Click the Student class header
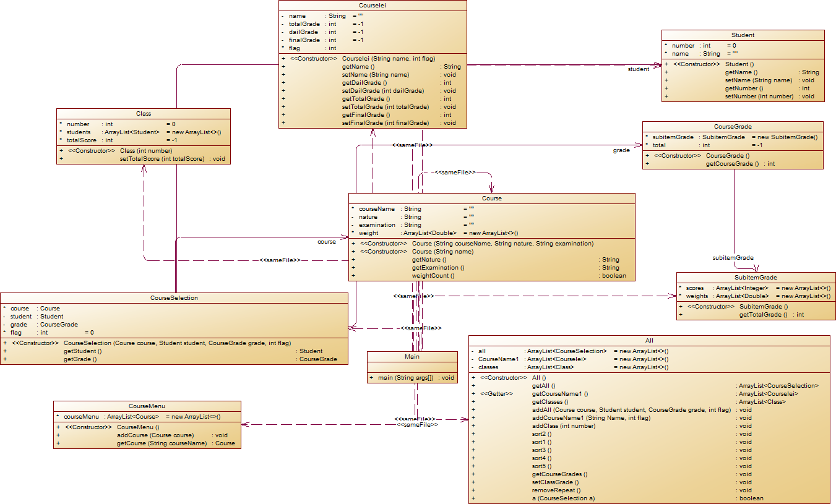Image resolution: width=836 pixels, height=504 pixels. coord(743,35)
